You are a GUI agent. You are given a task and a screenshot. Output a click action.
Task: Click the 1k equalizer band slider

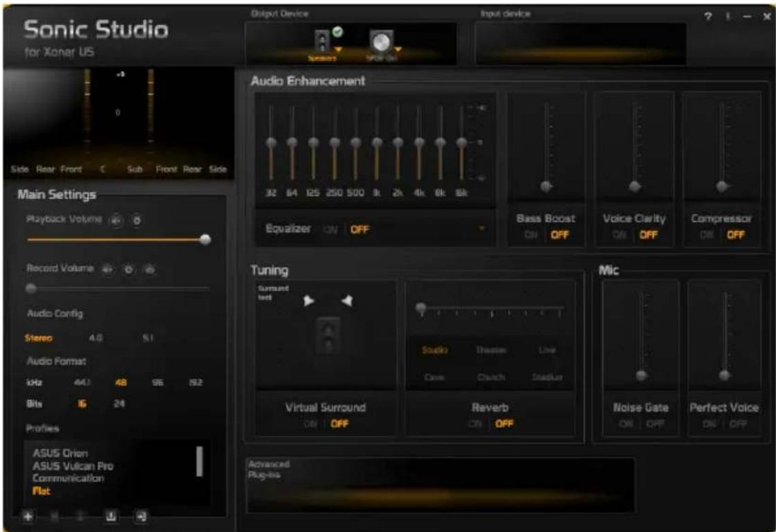click(377, 143)
